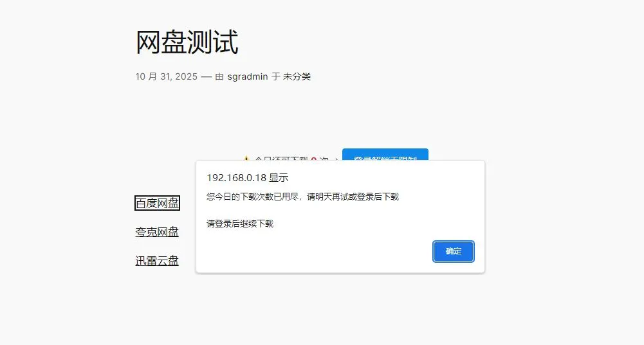Viewport: 644px width, 345px height.
Task: Click the 于 text before the category
Action: [x=275, y=76]
